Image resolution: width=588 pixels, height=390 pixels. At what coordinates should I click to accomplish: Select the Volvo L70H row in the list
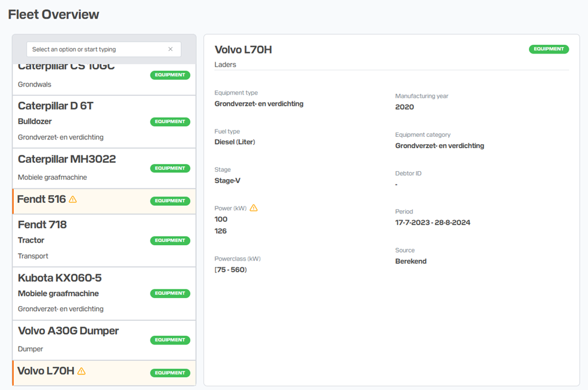(105, 373)
